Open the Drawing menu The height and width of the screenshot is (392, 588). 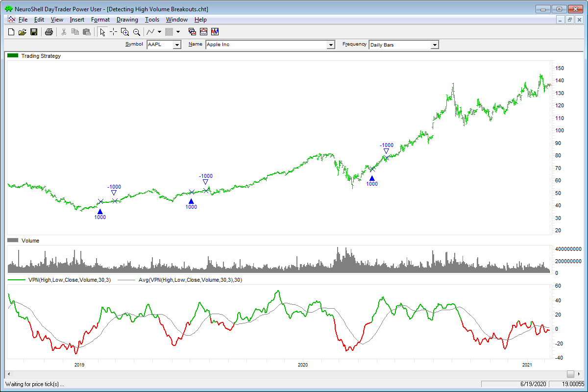(x=127, y=20)
